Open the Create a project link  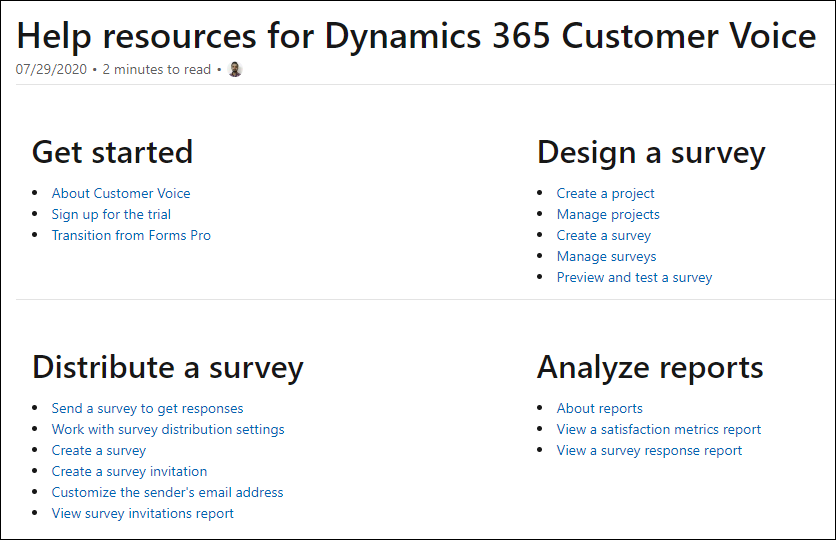click(x=605, y=194)
